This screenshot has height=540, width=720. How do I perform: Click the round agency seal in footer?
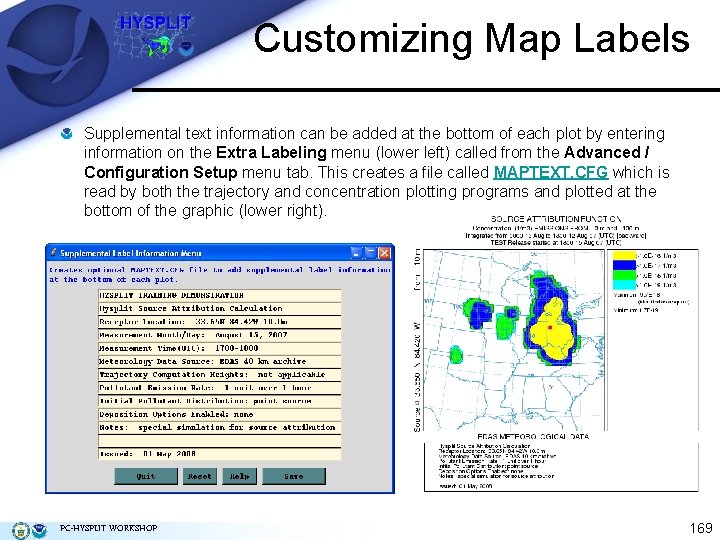click(x=20, y=530)
